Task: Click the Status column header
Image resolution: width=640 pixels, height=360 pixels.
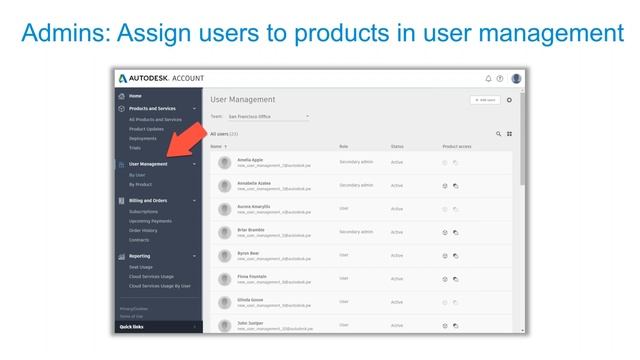Action: tap(397, 147)
